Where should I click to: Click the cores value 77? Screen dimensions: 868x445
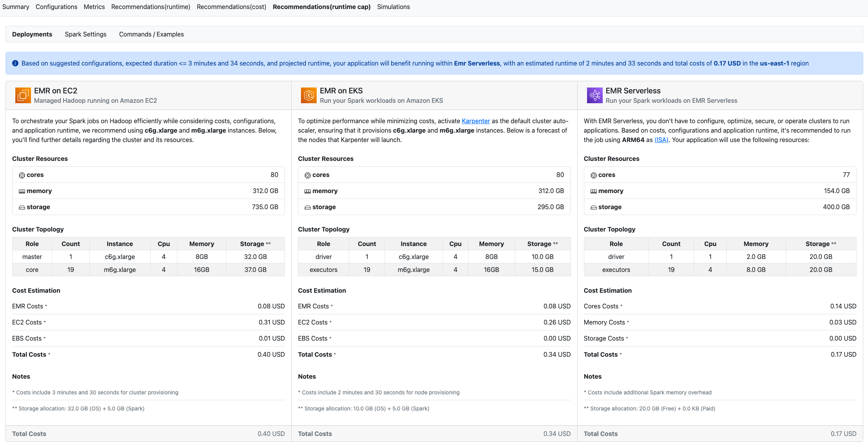pos(846,175)
